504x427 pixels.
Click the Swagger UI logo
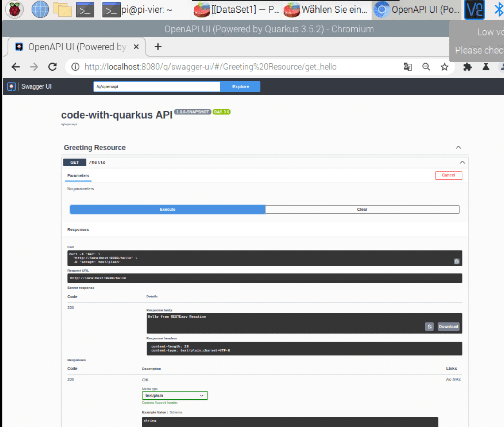[11, 86]
